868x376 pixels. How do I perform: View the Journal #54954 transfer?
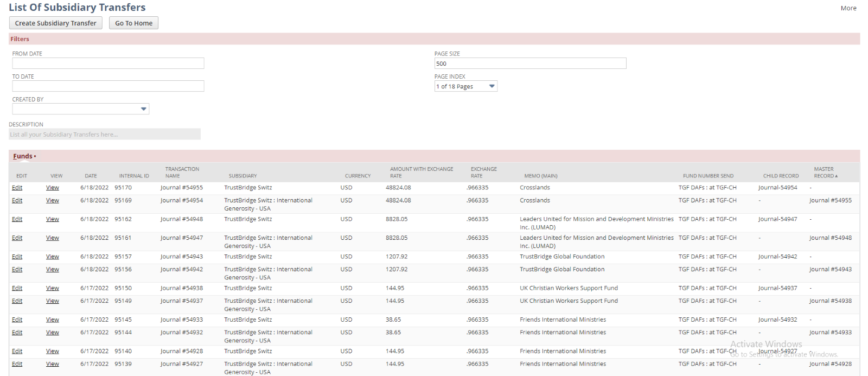pos(53,201)
